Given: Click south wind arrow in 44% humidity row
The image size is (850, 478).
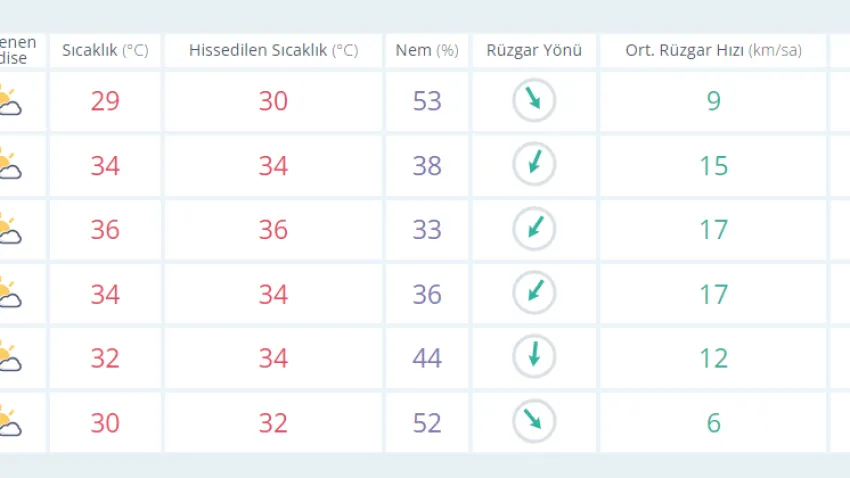Looking at the screenshot, I should (x=534, y=357).
